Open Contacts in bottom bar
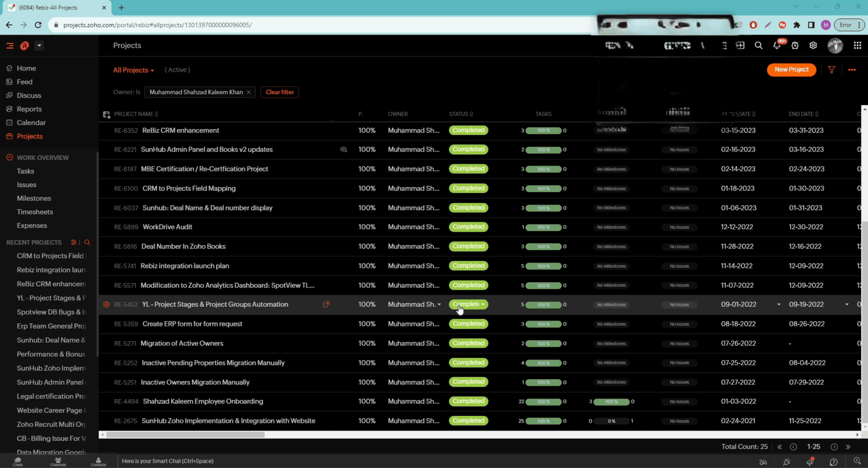The image size is (868, 468). (98, 461)
